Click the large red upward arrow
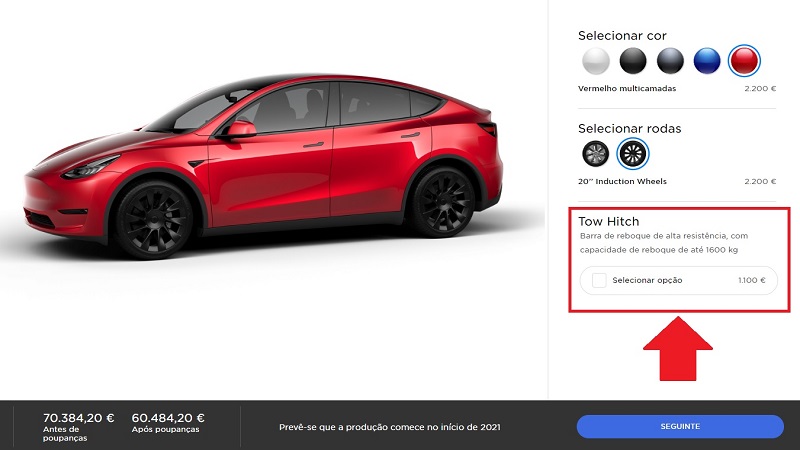 click(678, 348)
